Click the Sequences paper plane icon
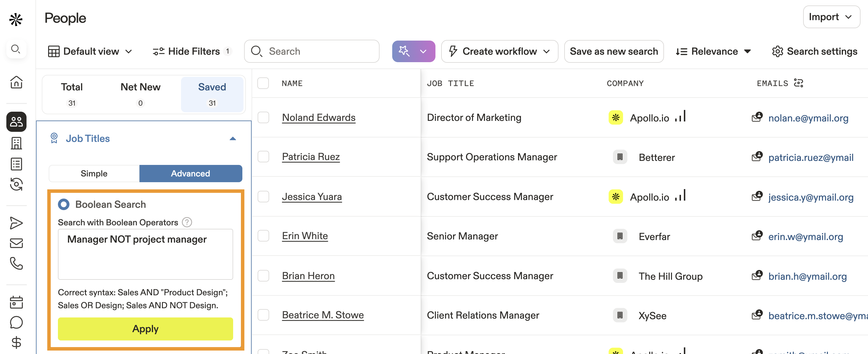868x354 pixels. [x=16, y=223]
